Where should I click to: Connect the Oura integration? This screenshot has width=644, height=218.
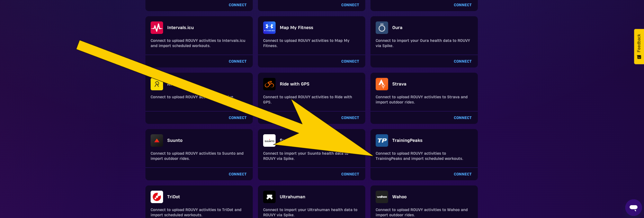click(463, 61)
